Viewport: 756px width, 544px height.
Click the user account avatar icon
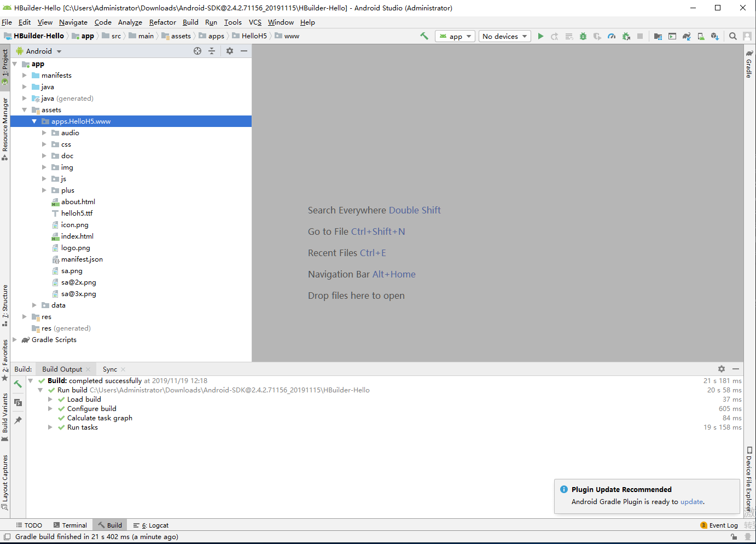pyautogui.click(x=747, y=36)
